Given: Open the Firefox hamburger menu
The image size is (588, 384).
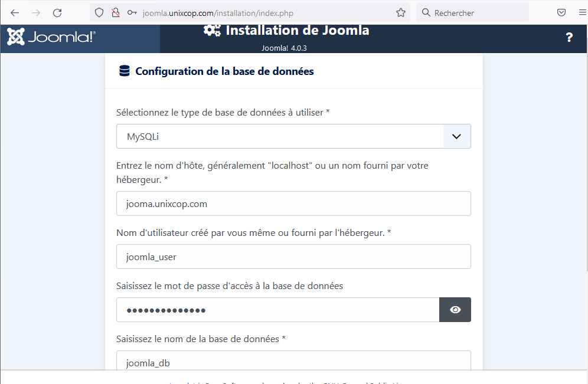Looking at the screenshot, I should (582, 13).
